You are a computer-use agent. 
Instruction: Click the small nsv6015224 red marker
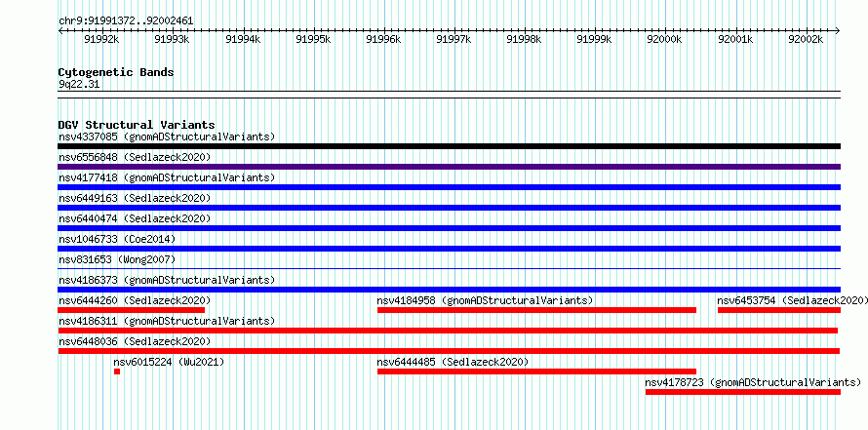click(117, 371)
